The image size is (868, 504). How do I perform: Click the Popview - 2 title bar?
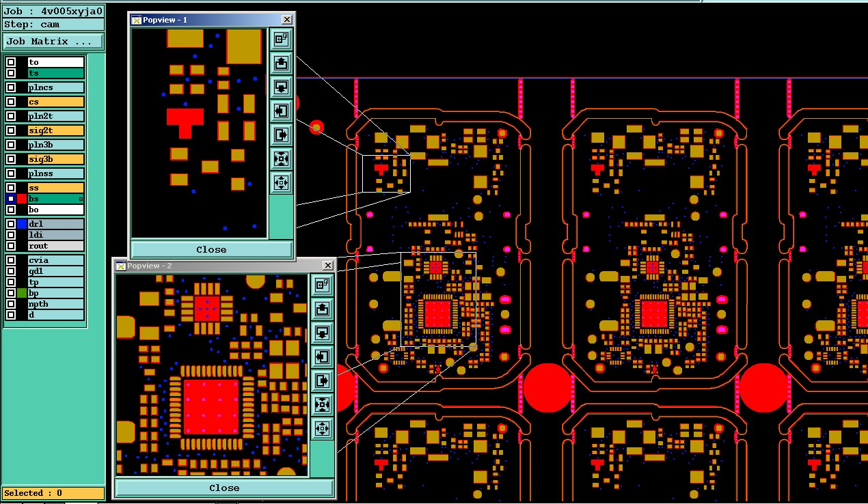tap(224, 266)
